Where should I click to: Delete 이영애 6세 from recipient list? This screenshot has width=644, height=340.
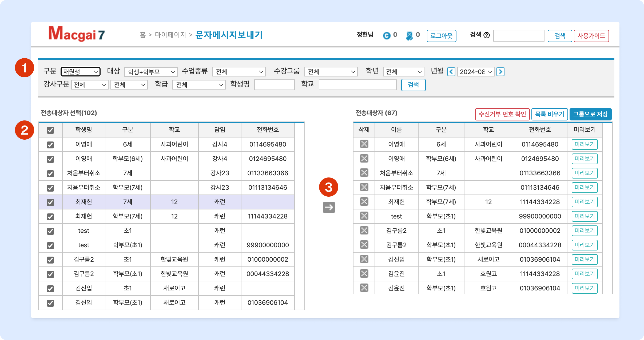click(x=364, y=144)
